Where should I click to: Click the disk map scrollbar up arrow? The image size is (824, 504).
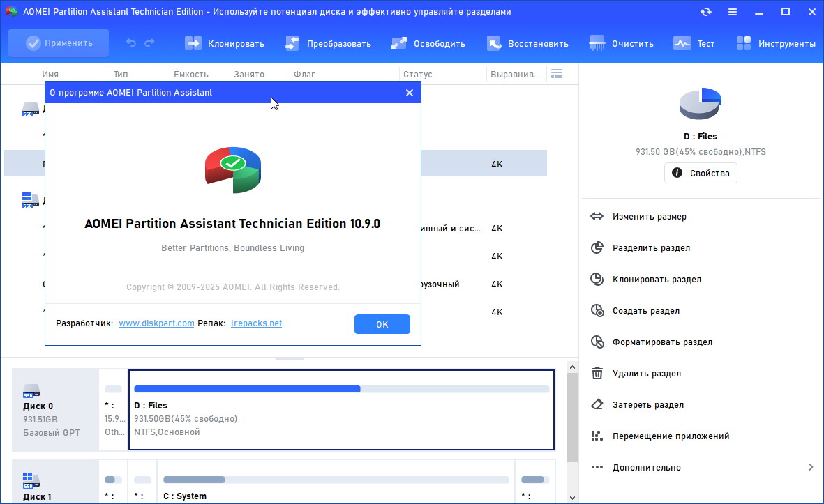coord(572,367)
